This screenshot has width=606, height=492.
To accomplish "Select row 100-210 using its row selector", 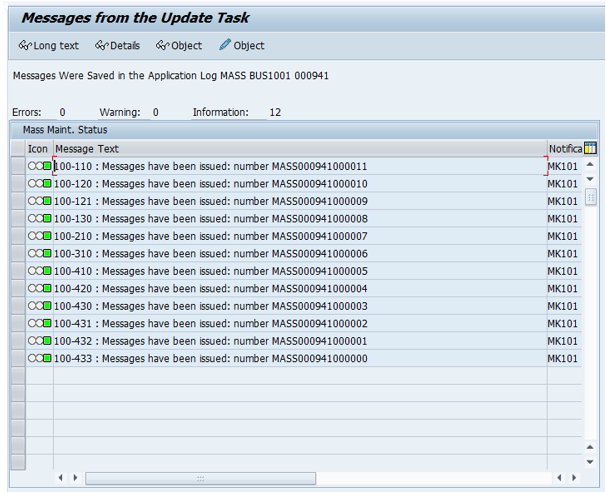I will point(18,236).
